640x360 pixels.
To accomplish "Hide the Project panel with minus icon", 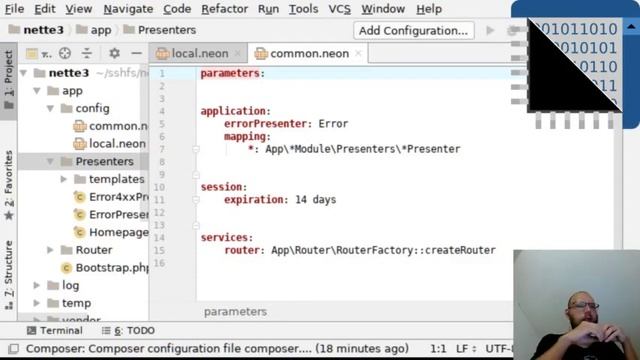I will [137, 53].
